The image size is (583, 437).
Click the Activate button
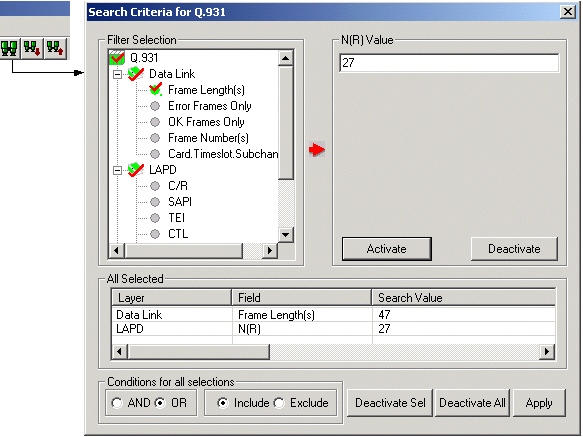387,249
